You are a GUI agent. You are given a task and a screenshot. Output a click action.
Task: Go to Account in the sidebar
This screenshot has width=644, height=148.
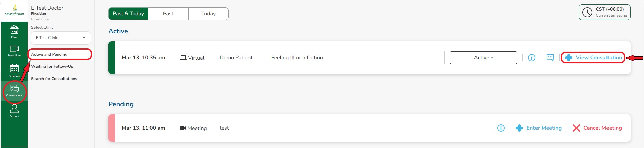point(14,111)
